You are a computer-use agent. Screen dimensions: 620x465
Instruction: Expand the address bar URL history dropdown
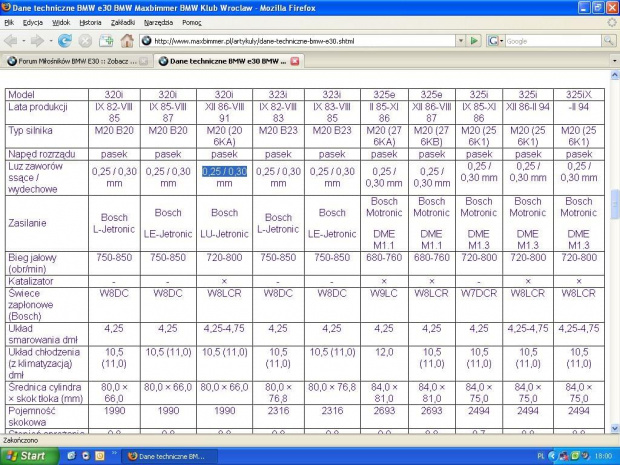click(x=461, y=41)
